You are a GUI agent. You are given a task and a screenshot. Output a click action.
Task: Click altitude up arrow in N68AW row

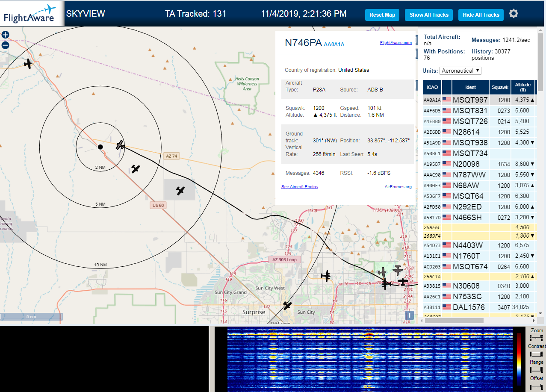[532, 186]
